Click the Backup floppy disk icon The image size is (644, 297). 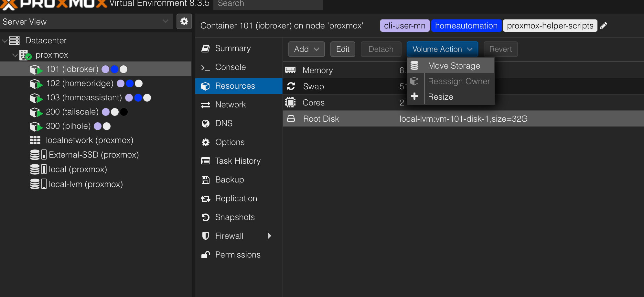tap(206, 180)
